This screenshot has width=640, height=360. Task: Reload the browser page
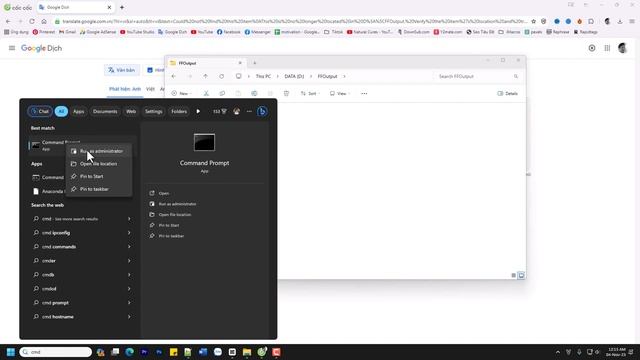(32, 21)
